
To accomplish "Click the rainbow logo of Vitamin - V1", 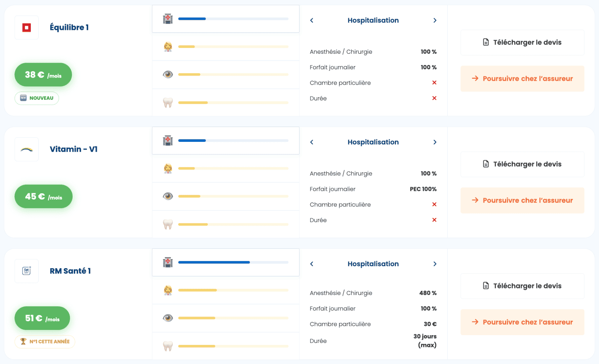I will click(26, 149).
